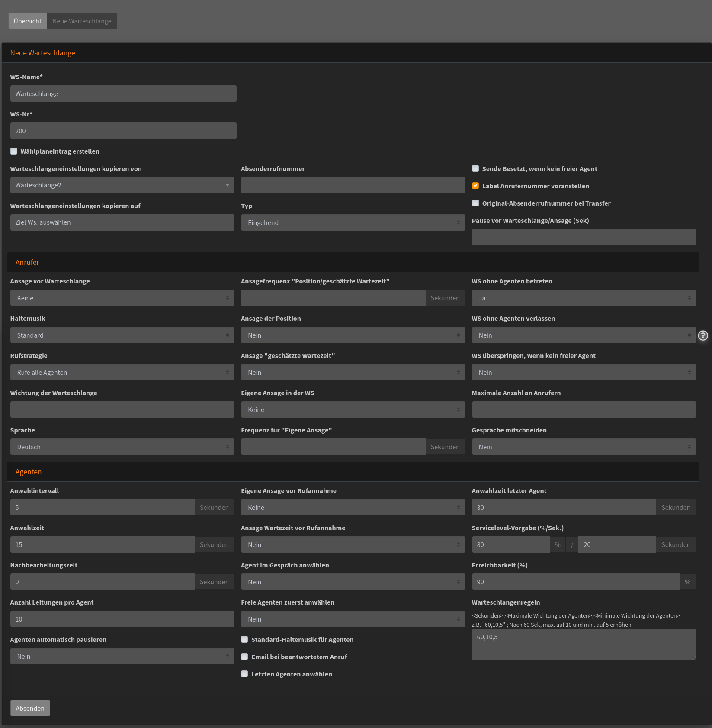The height and width of the screenshot is (728, 712).
Task: Open Warteschlangeneinstellungen kopieren von dropdown
Action: coord(122,185)
